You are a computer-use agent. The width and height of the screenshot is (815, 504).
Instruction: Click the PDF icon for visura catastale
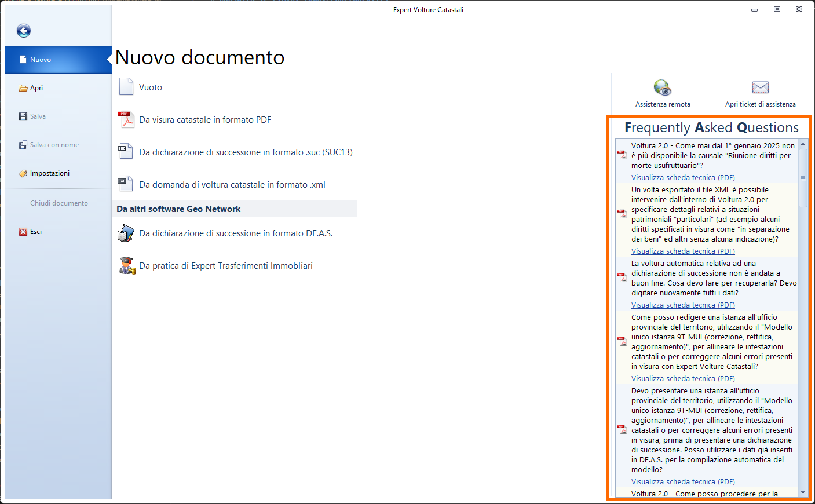(x=126, y=119)
